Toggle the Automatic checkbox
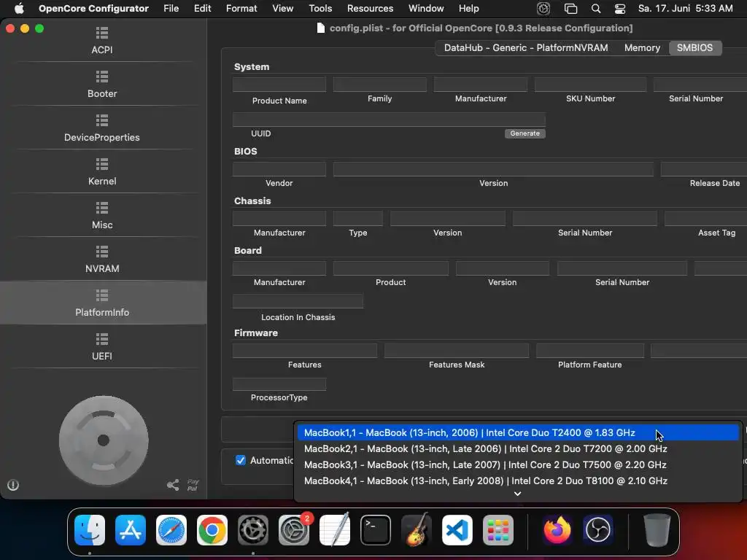747x560 pixels. tap(241, 460)
